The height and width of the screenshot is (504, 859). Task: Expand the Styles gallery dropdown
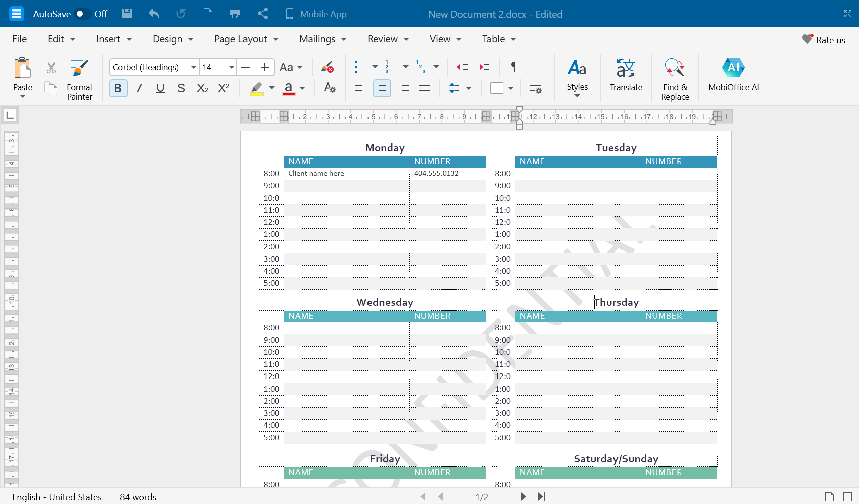tap(577, 95)
